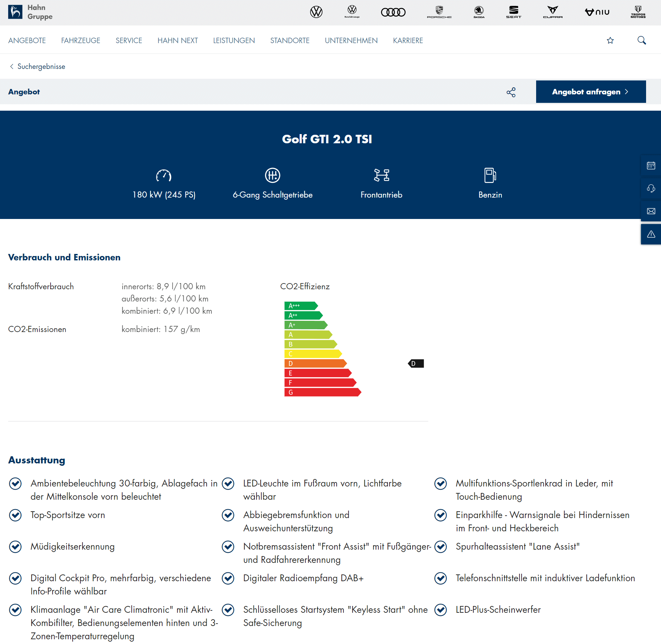
Task: Click checkmark next to Abbiegebremsfunktion
Action: click(228, 515)
